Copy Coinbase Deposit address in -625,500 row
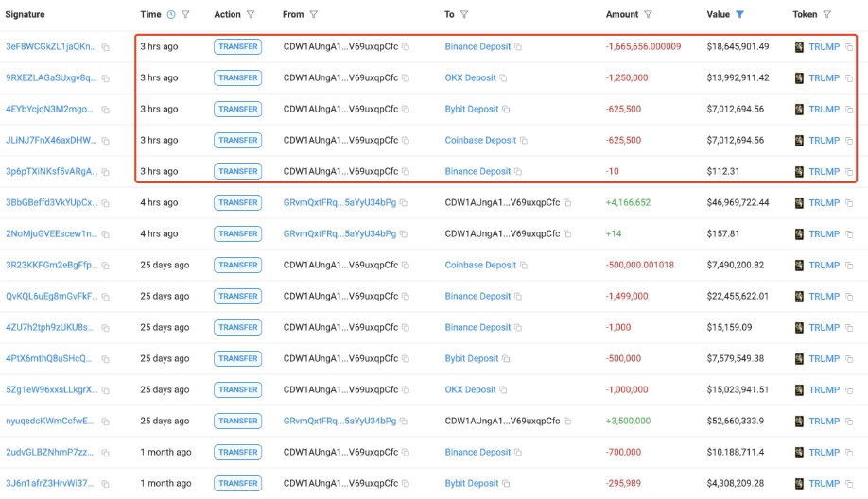 523,141
